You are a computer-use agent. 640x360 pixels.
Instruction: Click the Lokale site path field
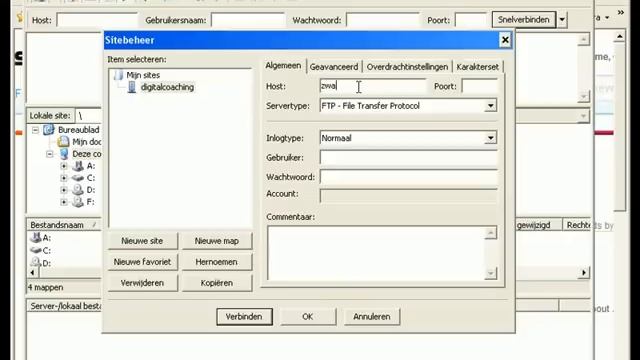[x=88, y=116]
